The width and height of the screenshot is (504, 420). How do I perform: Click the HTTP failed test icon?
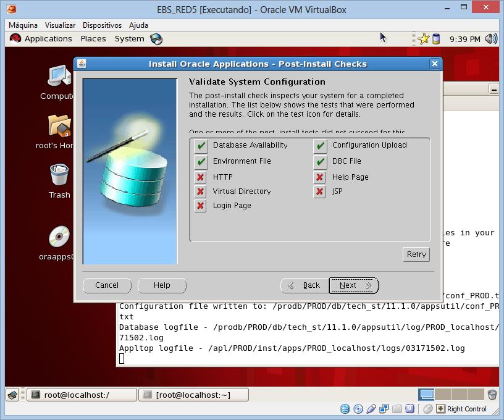[x=201, y=177]
